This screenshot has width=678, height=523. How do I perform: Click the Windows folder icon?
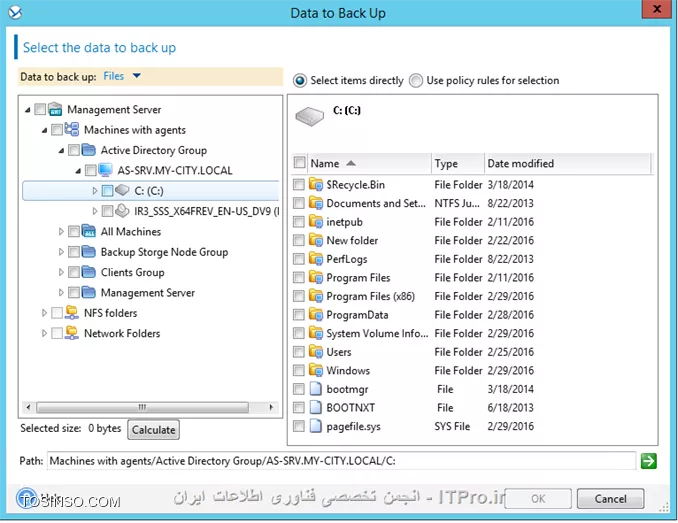[316, 370]
